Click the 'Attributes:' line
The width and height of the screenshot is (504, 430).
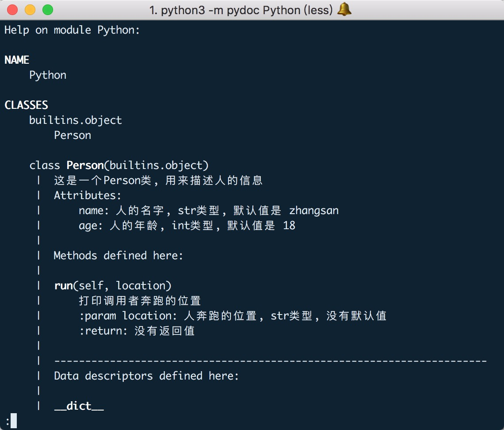(88, 195)
